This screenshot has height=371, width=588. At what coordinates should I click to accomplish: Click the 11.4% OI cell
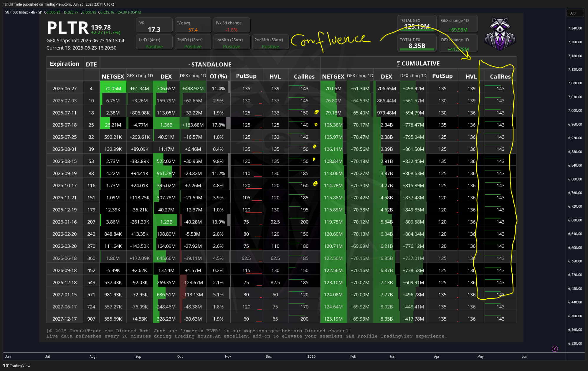218,88
